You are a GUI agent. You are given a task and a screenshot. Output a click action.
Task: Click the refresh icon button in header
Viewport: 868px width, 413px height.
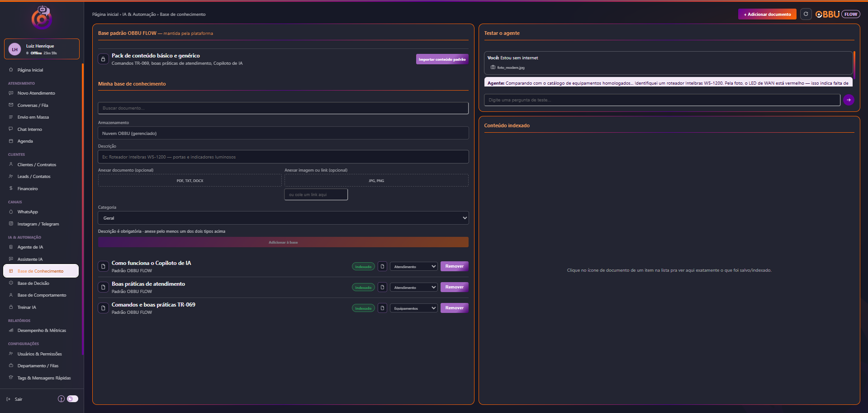click(806, 14)
